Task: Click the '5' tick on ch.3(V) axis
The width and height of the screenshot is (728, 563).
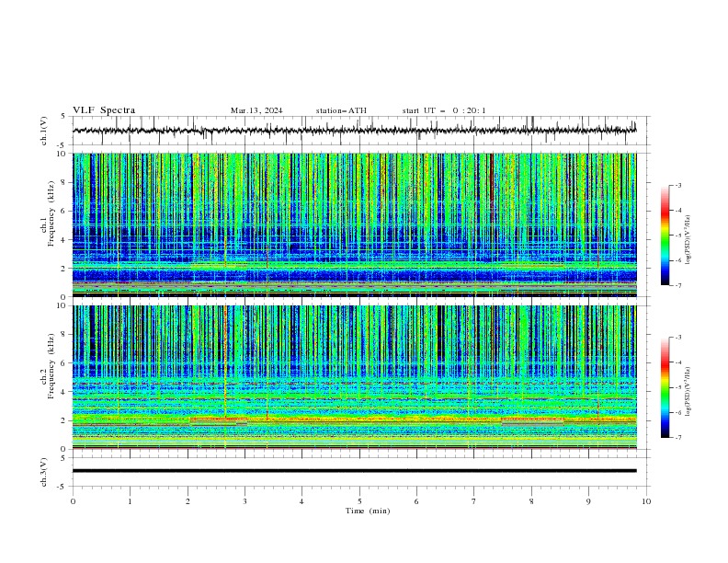Action: pos(63,457)
